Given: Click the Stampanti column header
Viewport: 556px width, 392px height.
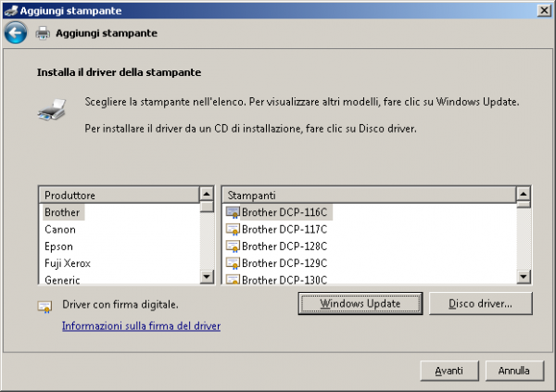Looking at the screenshot, I should coord(368,195).
